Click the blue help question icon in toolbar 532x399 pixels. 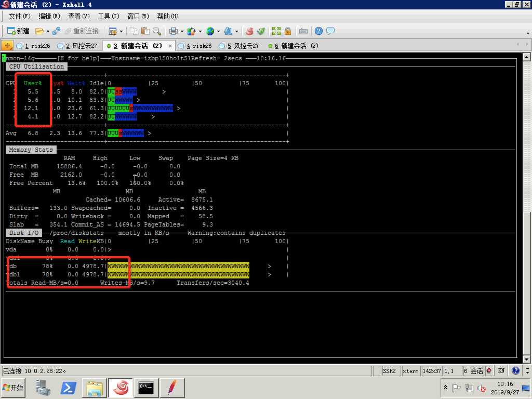pos(318,31)
